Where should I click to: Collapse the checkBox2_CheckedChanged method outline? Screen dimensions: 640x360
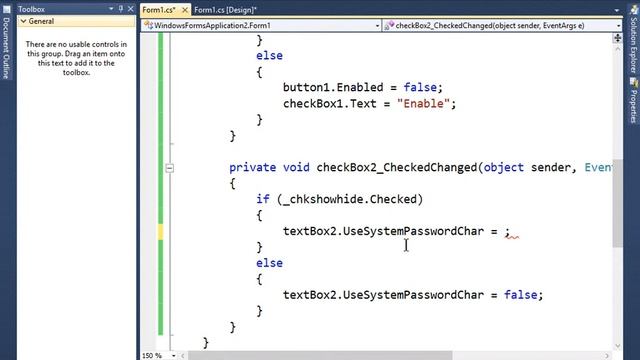pos(169,168)
